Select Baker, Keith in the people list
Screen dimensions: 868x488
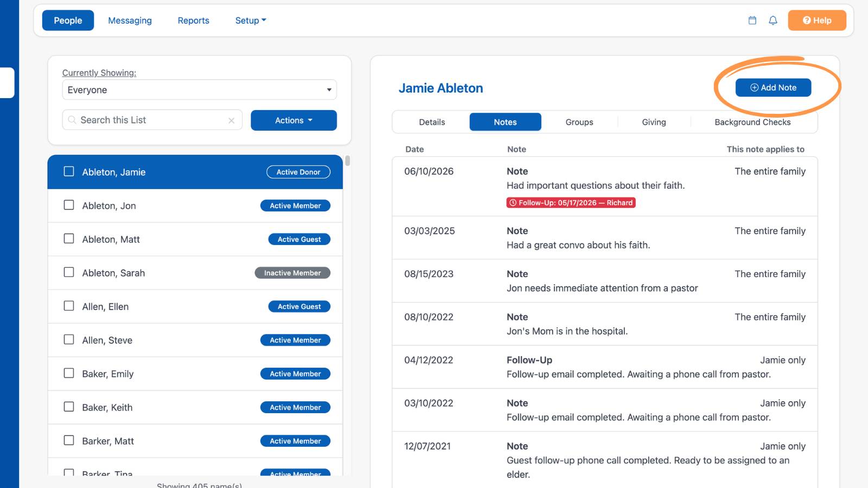pyautogui.click(x=195, y=407)
